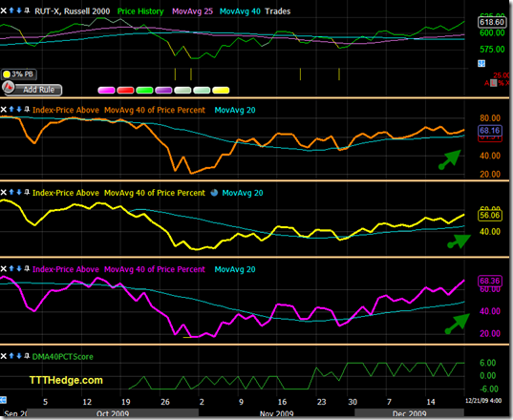Toggle the pin on the DMA40PCTScore pane
Screen dimensions: 513x420
(x=27, y=356)
